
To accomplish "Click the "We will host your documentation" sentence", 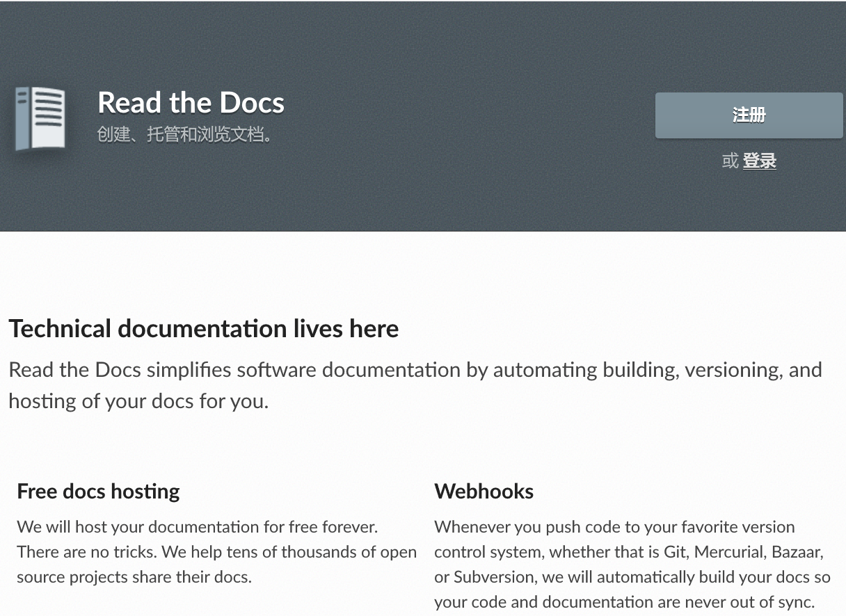I will (197, 527).
